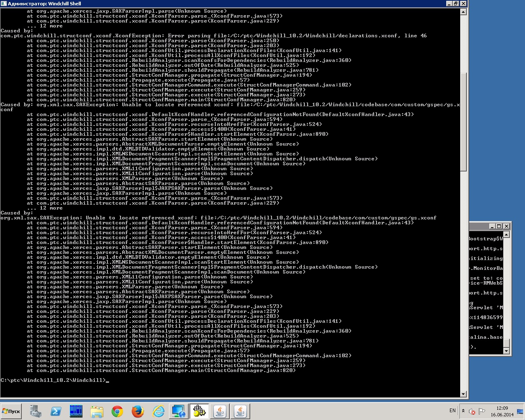Click the "Error parsing file ... declarations.xconf, line 46" line
The height and width of the screenshot is (420, 525).
tap(214, 36)
